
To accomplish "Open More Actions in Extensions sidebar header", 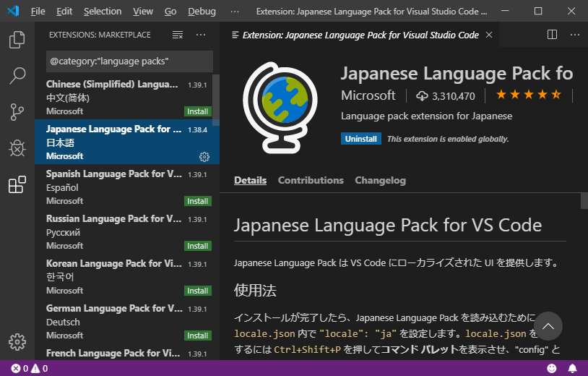I will coord(201,35).
